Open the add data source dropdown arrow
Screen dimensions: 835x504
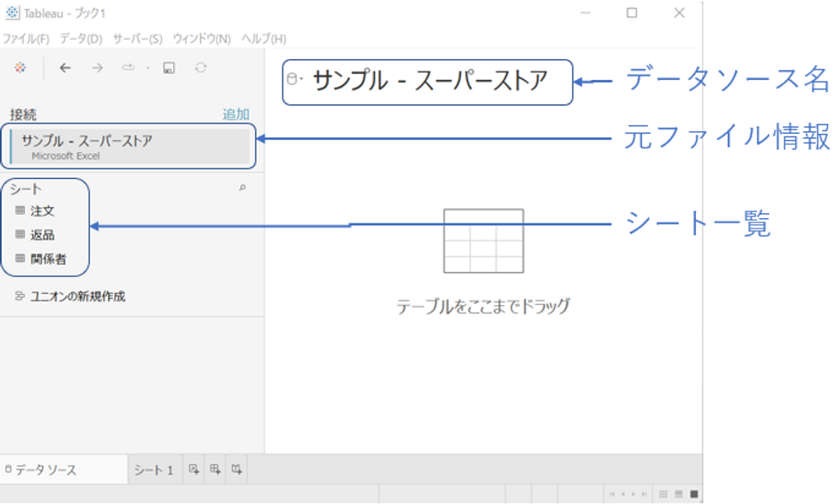click(x=148, y=68)
